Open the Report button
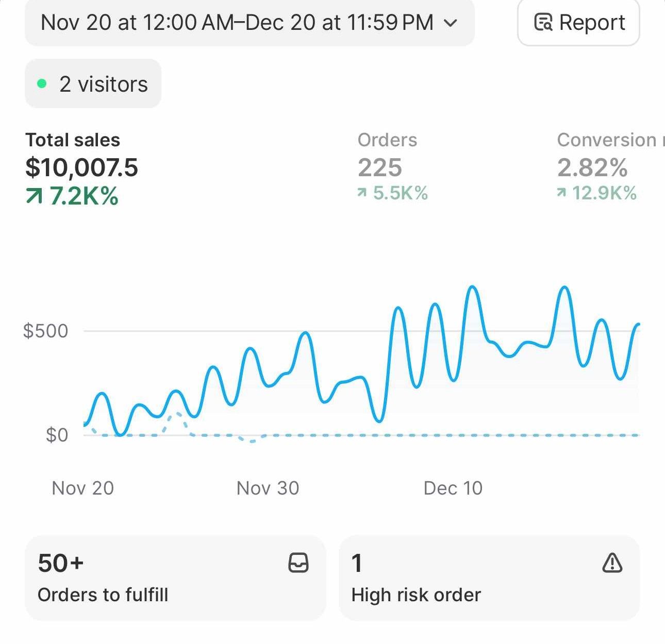The width and height of the screenshot is (665, 644). 578,23
